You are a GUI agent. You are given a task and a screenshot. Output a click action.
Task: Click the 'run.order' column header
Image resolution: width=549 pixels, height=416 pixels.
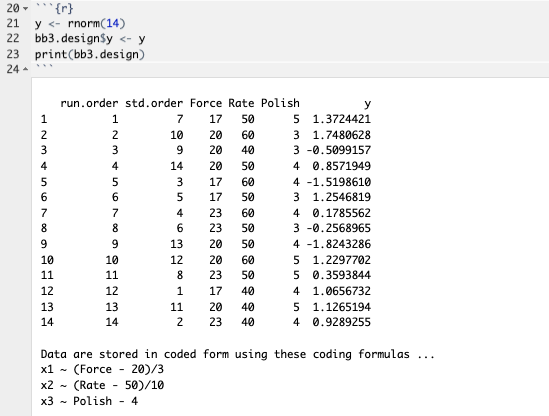coord(89,103)
